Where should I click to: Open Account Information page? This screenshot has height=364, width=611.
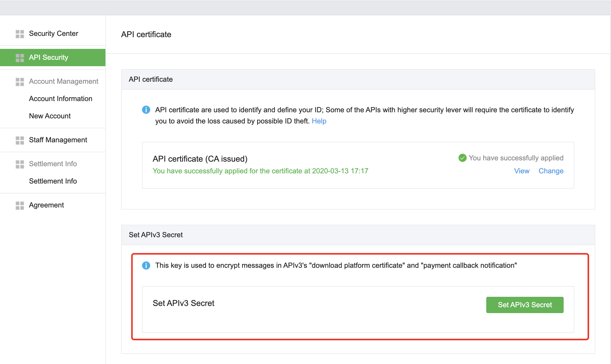click(x=61, y=99)
